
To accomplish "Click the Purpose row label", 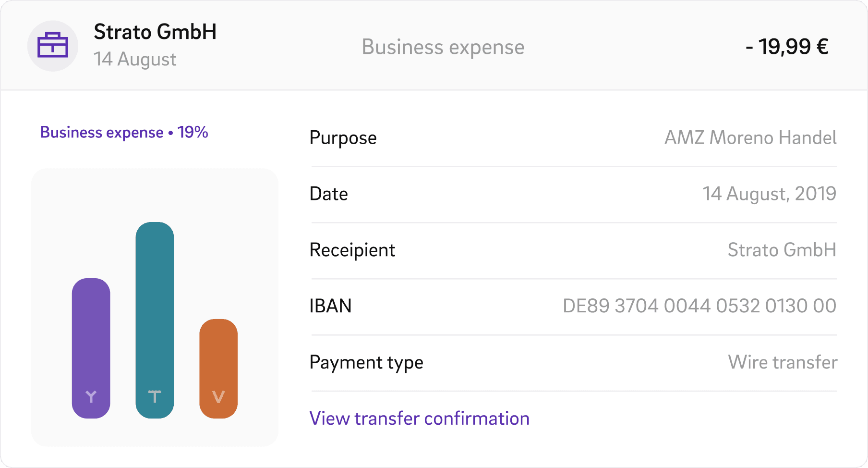I will [x=343, y=138].
